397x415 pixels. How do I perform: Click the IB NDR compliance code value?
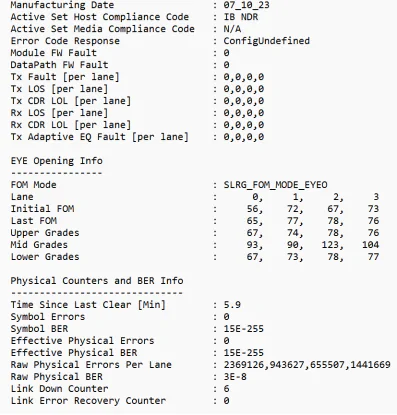pos(241,17)
